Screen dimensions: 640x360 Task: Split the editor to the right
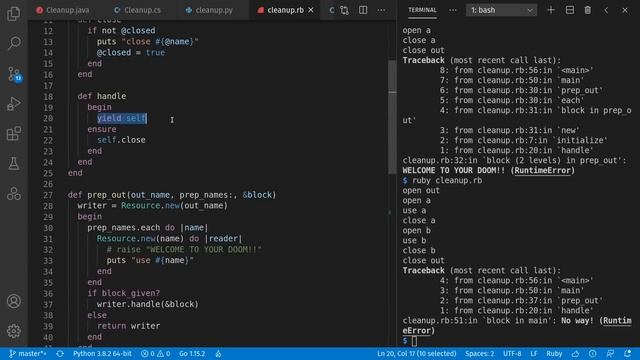pyautogui.click(x=363, y=10)
